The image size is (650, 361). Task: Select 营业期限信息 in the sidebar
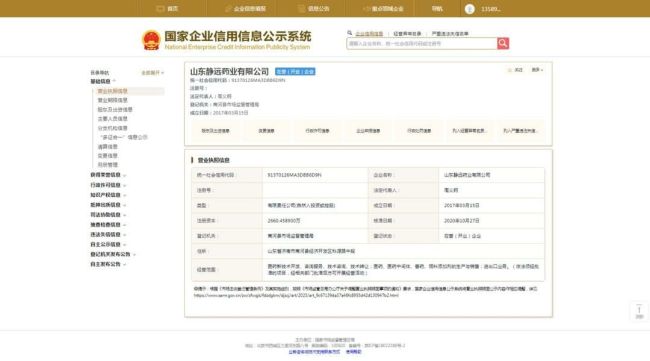[x=112, y=100]
